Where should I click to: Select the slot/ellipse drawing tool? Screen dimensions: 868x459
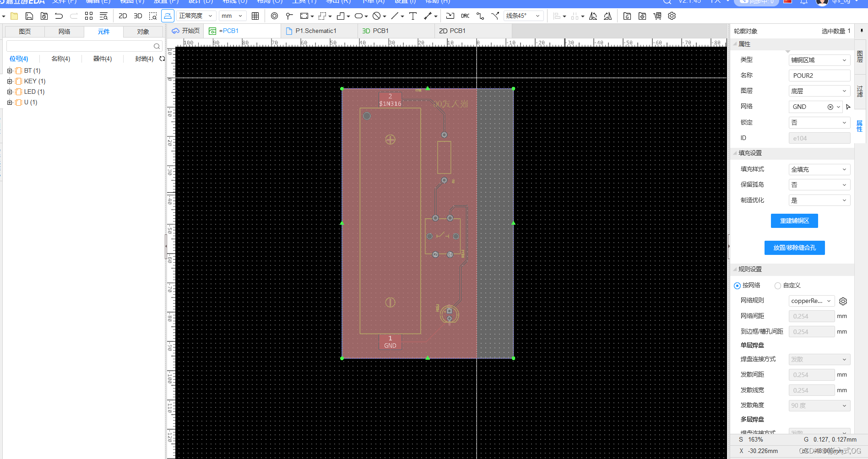(x=359, y=16)
